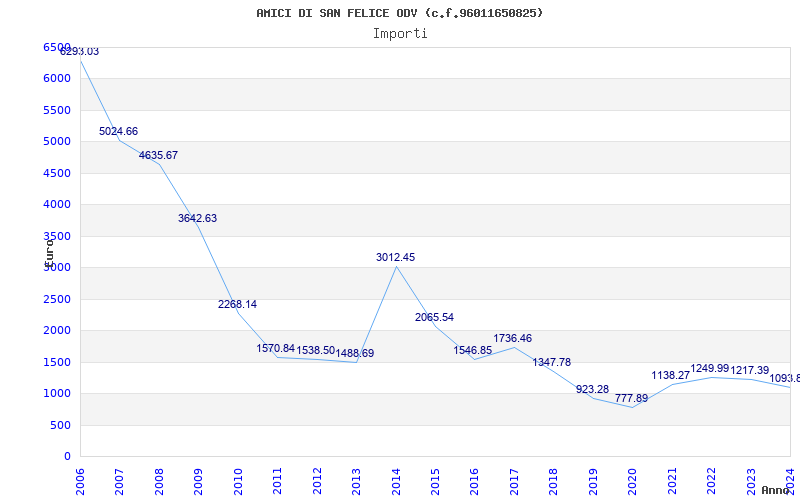Click the 2018 x-axis year label
The width and height of the screenshot is (800, 500).
(x=554, y=481)
